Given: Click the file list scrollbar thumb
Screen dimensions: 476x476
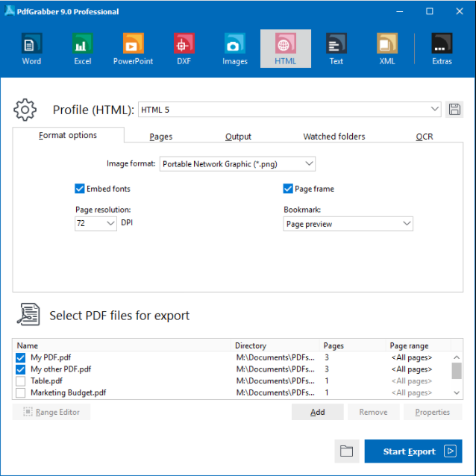Looking at the screenshot, I should (x=457, y=371).
